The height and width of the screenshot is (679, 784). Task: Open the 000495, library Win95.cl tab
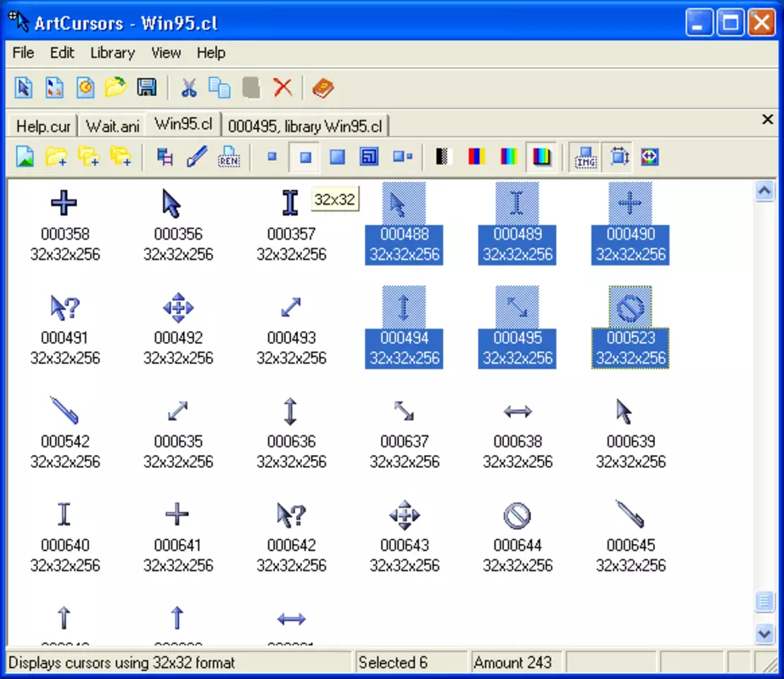pyautogui.click(x=305, y=126)
